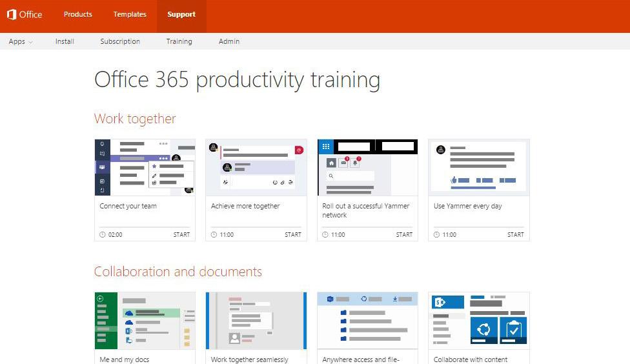Open the Collaborate with content thumbnail
Image resolution: width=630 pixels, height=364 pixels.
coord(479,321)
